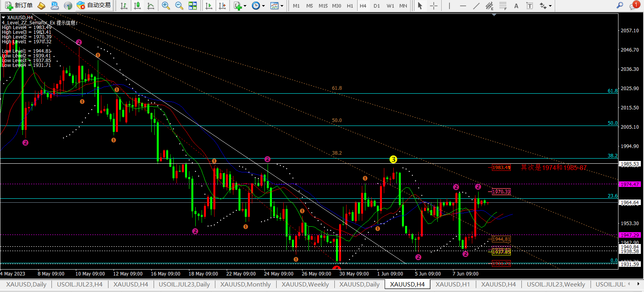
Task: Open the XAUUSD,Monthly chart tab
Action: coord(246,284)
